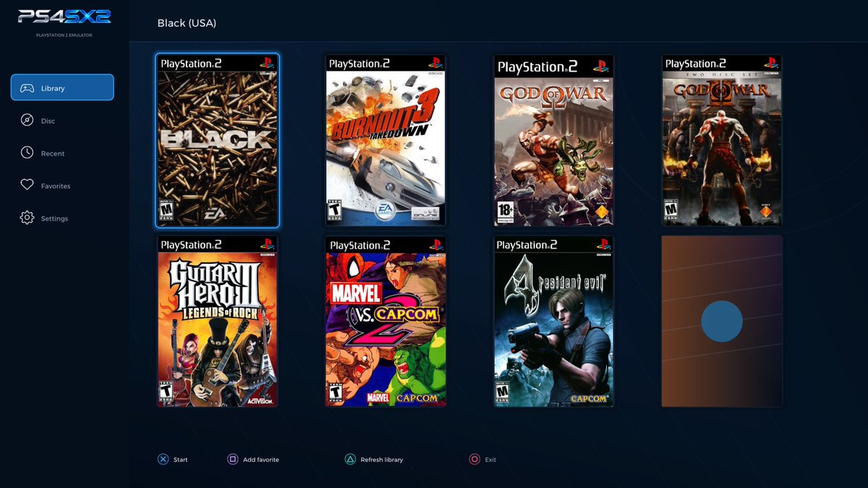The image size is (868, 488).
Task: Select the Burnout 3 Takedown cover
Action: [x=386, y=140]
